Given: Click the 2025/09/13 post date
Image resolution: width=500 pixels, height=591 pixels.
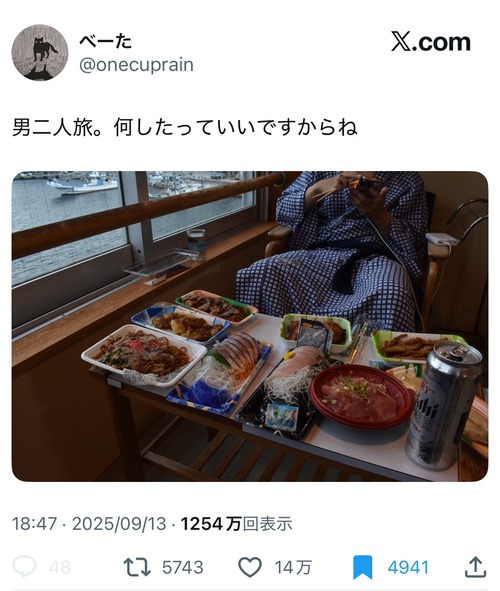Looking at the screenshot, I should click(119, 524).
